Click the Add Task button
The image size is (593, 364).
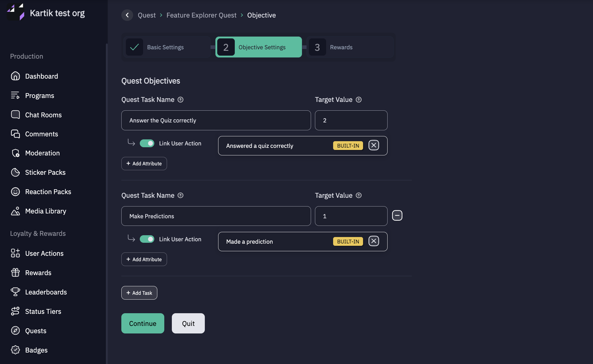(139, 293)
